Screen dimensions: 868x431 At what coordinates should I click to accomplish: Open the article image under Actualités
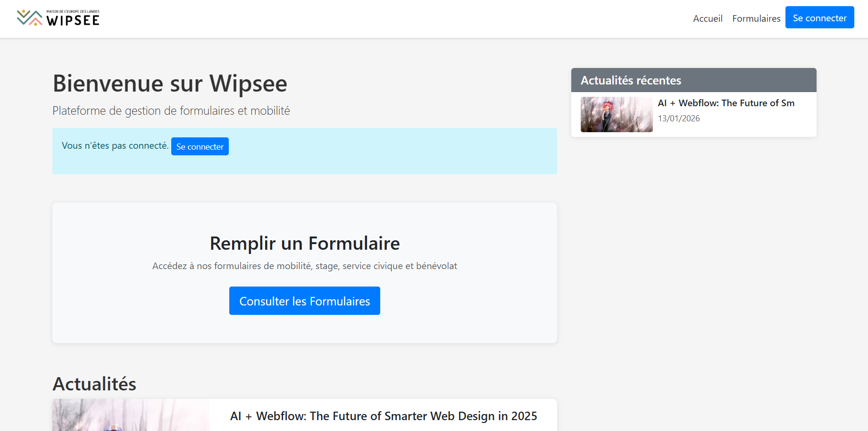131,415
